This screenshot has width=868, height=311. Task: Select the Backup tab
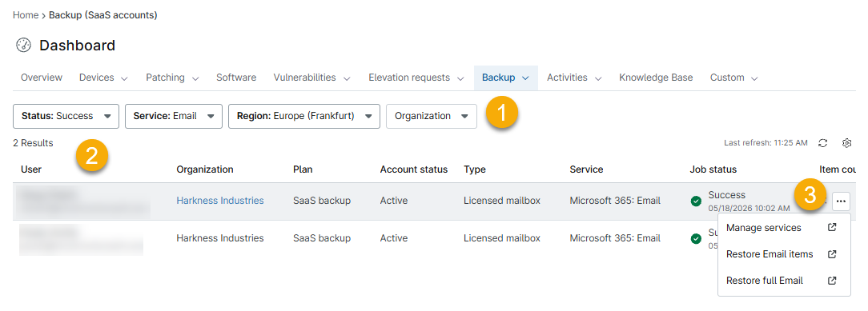pos(506,78)
